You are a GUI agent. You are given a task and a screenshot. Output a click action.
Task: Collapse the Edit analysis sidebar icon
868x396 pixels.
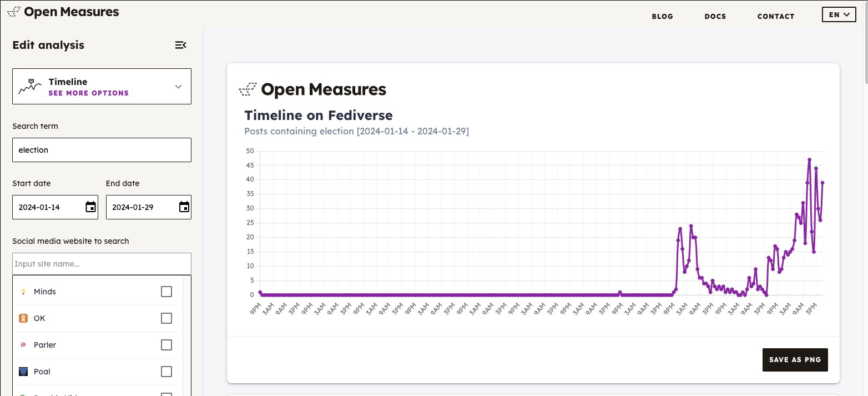[180, 45]
